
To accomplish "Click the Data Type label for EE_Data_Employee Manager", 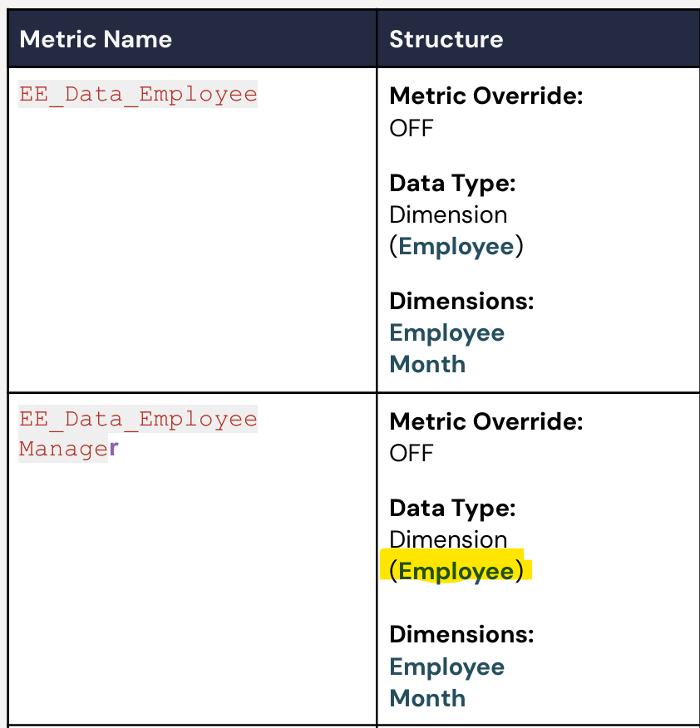I will [453, 508].
